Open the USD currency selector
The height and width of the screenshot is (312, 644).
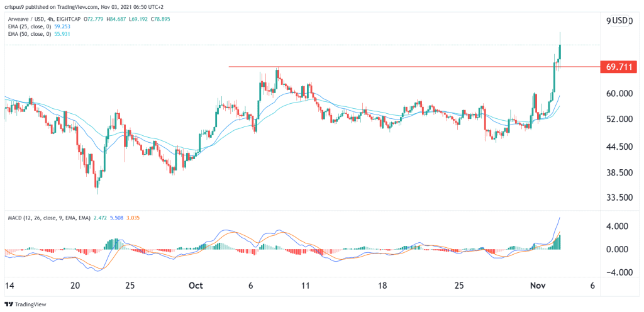coord(620,21)
